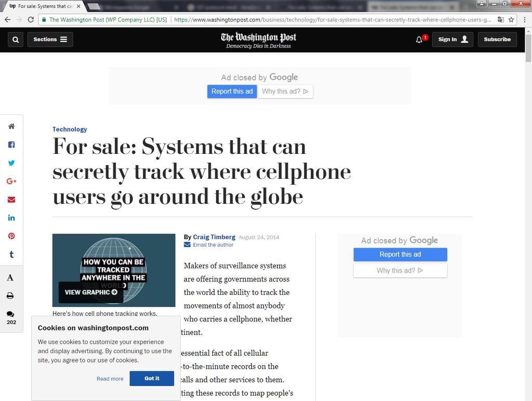
Task: View site security lock icon info
Action: pyautogui.click(x=44, y=20)
